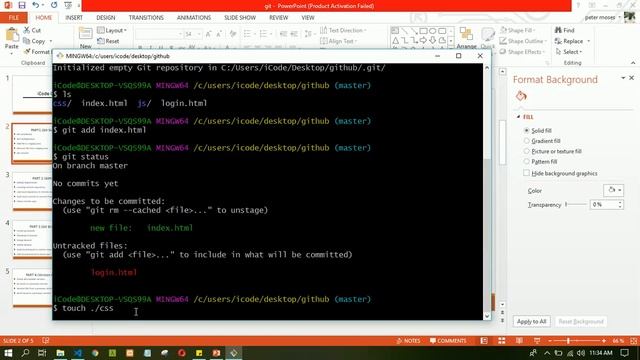Click the zoom slider in status bar
The image size is (640, 360).
click(577, 341)
